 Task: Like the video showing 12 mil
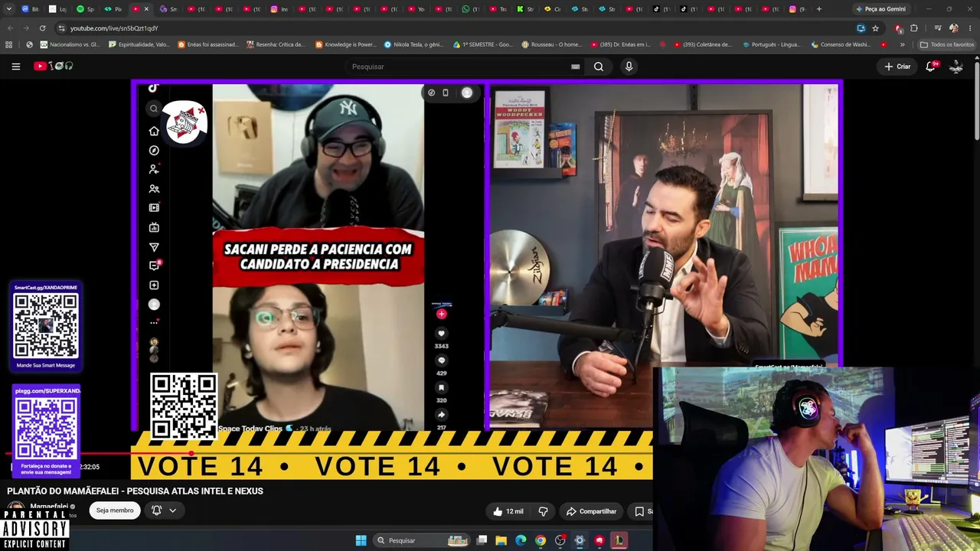pyautogui.click(x=508, y=511)
